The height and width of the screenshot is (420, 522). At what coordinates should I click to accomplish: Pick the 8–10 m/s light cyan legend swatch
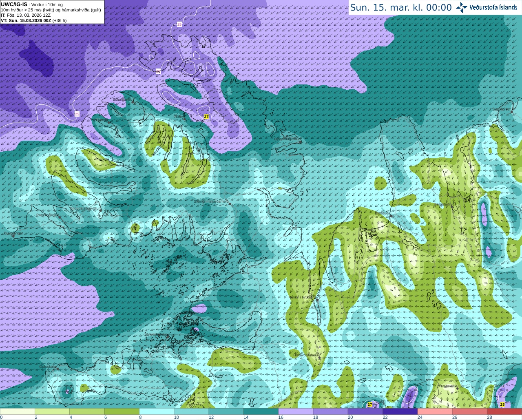pyautogui.click(x=157, y=411)
